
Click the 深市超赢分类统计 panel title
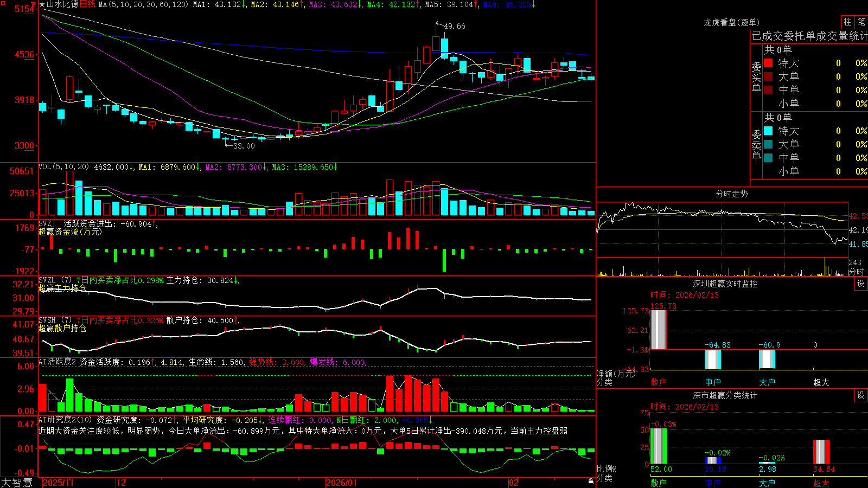coord(725,395)
